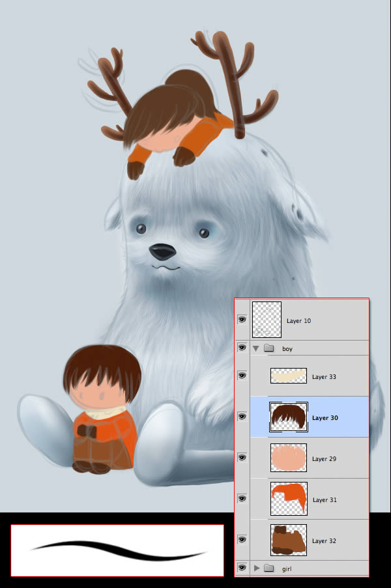Toggle the eye icon for Layer 30
The width and height of the screenshot is (391, 588).
point(242,416)
